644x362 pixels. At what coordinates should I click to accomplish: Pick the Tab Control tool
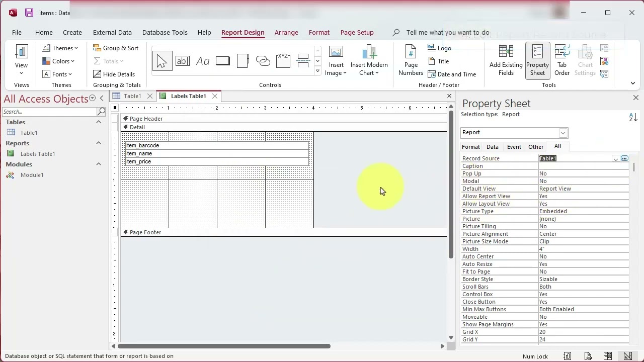click(x=243, y=61)
